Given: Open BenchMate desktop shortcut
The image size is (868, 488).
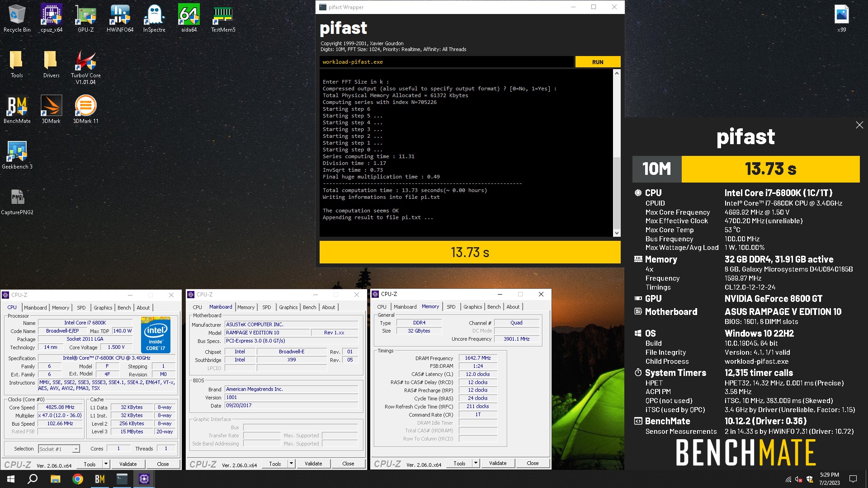Looking at the screenshot, I should (x=17, y=109).
